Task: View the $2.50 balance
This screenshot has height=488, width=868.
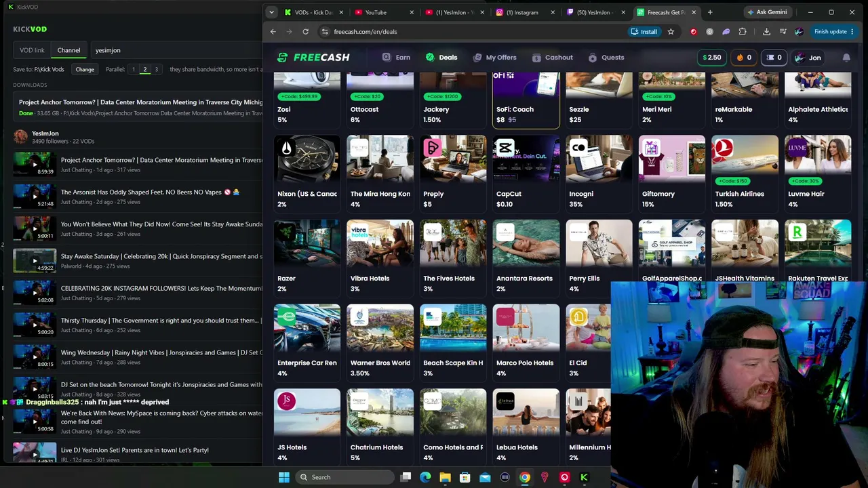Action: pyautogui.click(x=711, y=58)
